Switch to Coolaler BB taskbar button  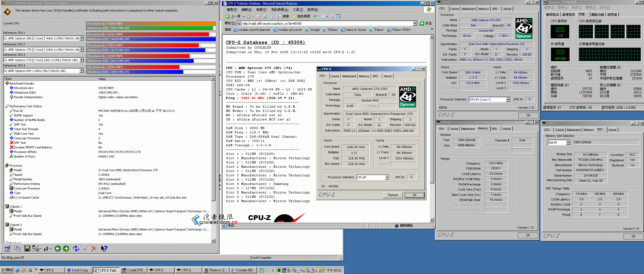tap(243, 270)
